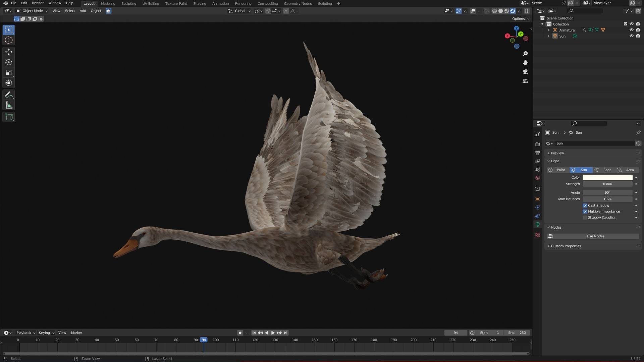The width and height of the screenshot is (644, 362).
Task: Open the Options button in viewport header
Action: [521, 19]
